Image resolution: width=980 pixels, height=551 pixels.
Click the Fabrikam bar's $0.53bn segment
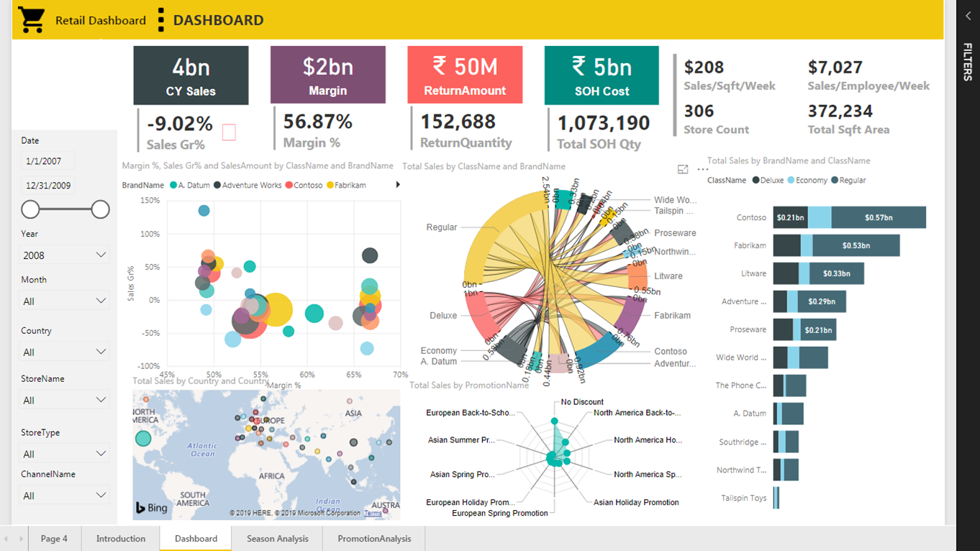click(x=856, y=245)
